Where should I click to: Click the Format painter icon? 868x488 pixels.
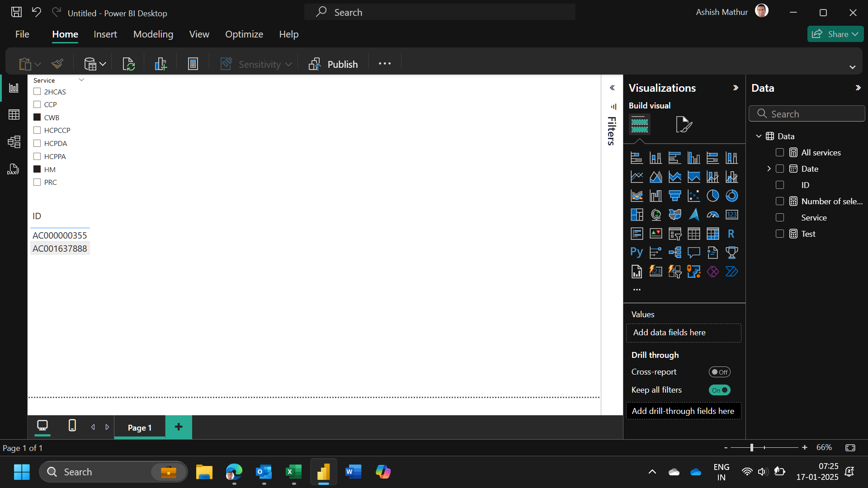(57, 64)
